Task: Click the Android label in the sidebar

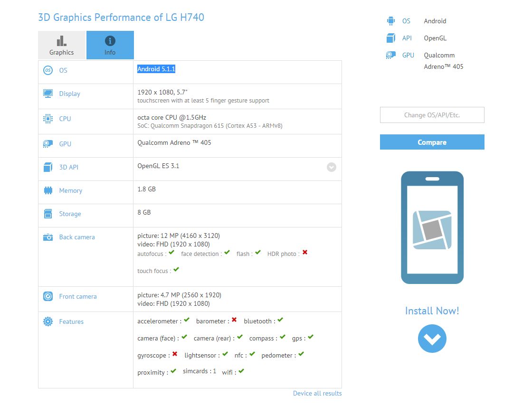Action: (435, 21)
